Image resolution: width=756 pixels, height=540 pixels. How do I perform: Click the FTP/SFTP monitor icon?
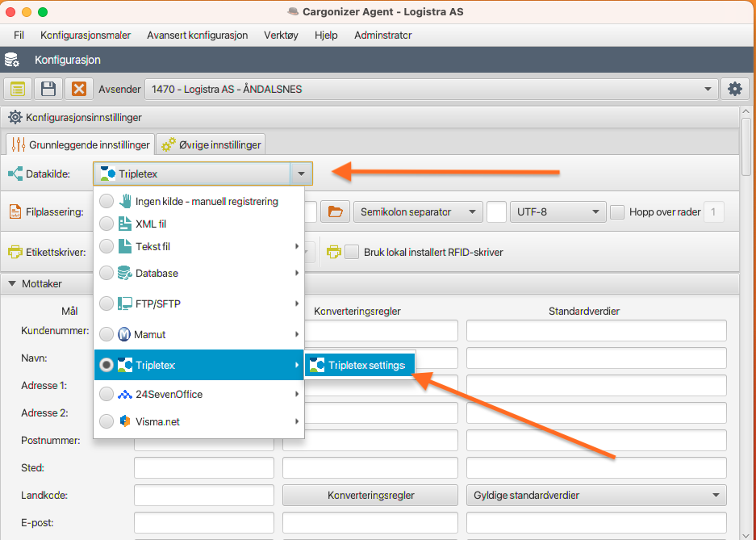125,303
